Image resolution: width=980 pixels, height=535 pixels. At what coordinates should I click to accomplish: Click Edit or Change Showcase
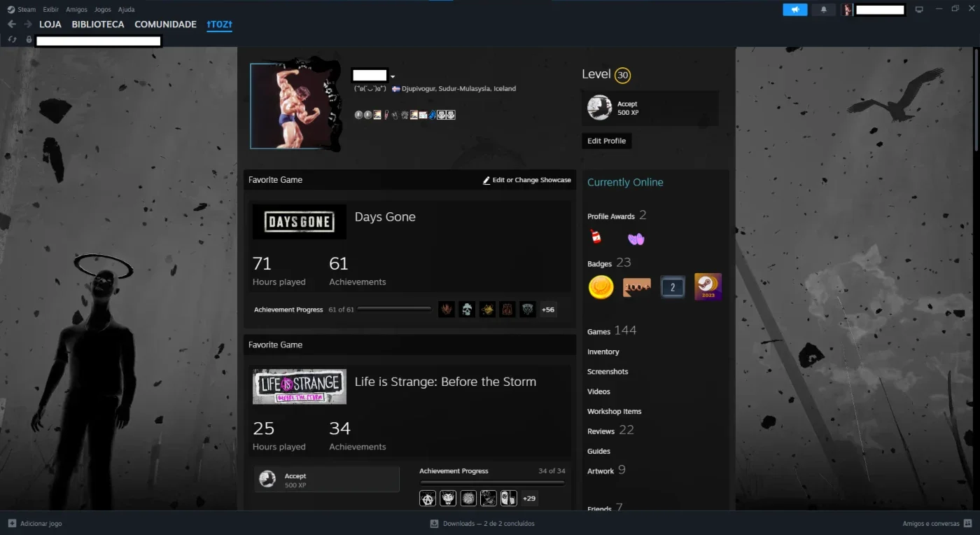[526, 180]
